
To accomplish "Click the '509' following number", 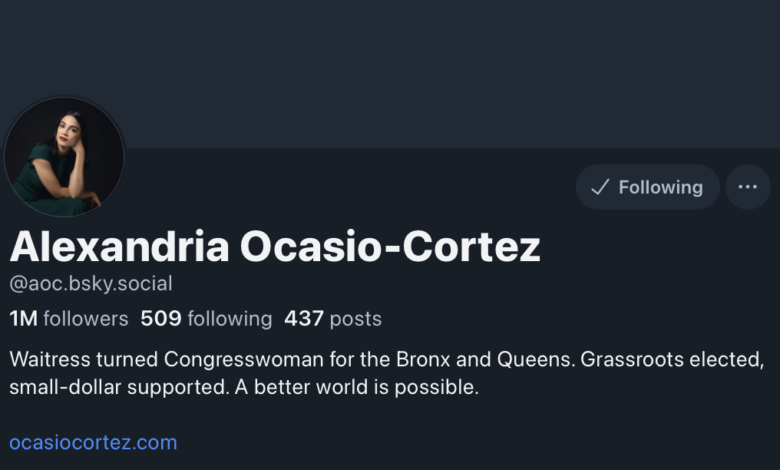I will click(x=159, y=319).
